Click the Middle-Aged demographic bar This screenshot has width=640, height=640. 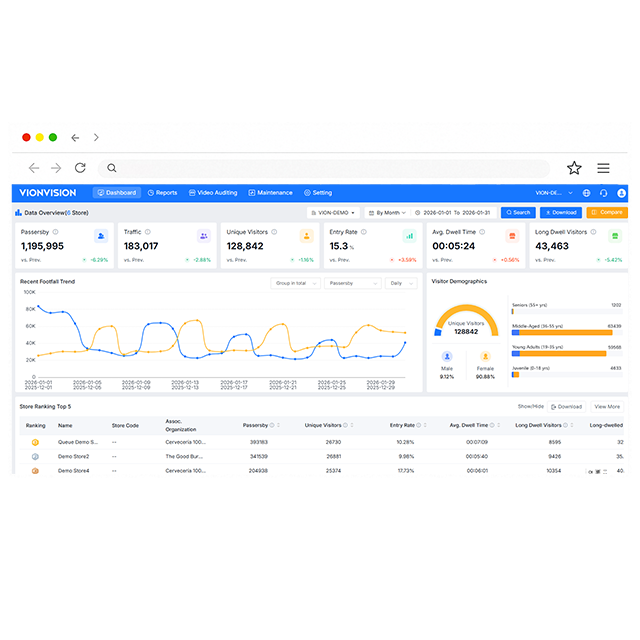click(x=566, y=332)
